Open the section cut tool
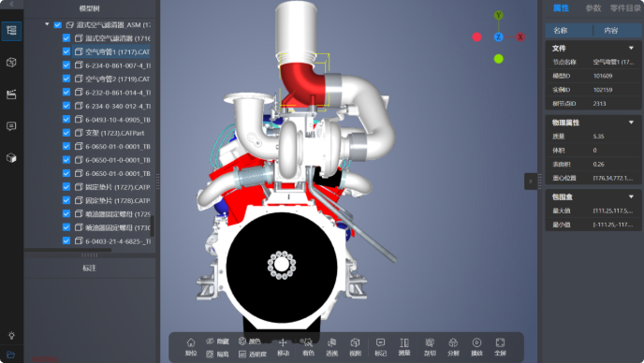This screenshot has height=363, width=644. click(430, 347)
